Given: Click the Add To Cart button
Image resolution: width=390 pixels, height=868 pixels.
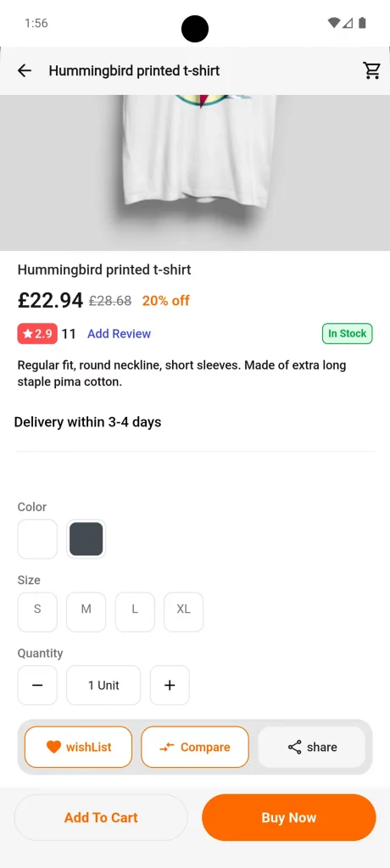Looking at the screenshot, I should tap(101, 817).
